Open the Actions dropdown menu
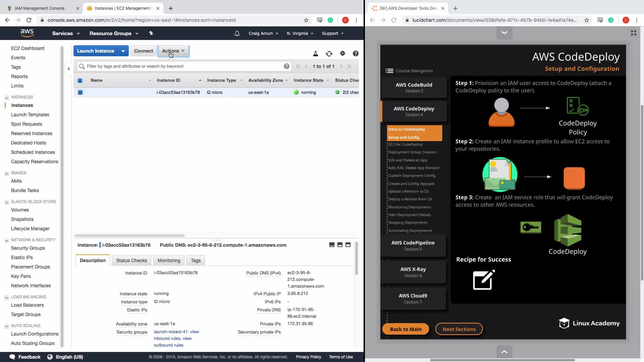This screenshot has width=644, height=362. pos(173,51)
